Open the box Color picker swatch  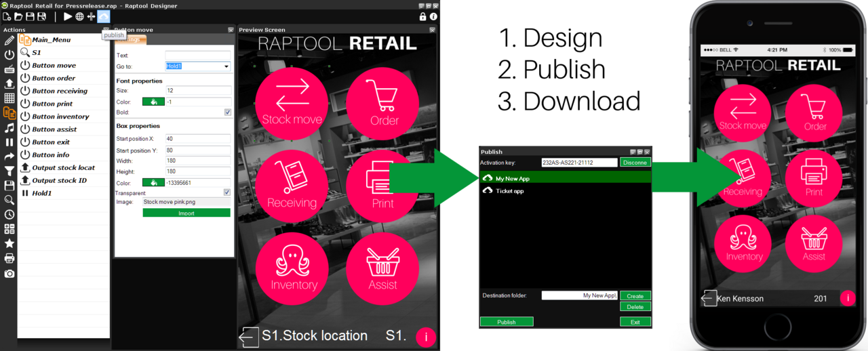pos(153,183)
